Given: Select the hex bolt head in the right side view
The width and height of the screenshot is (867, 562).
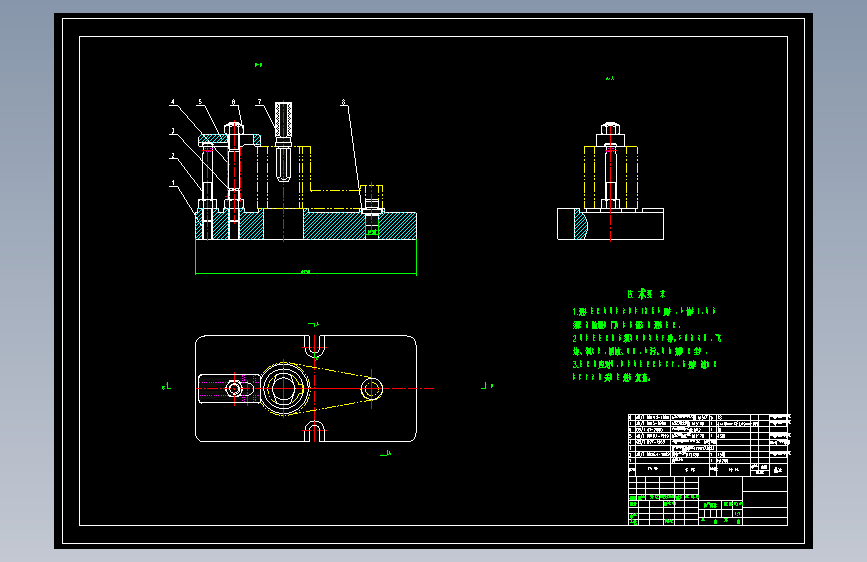Looking at the screenshot, I should tap(610, 129).
